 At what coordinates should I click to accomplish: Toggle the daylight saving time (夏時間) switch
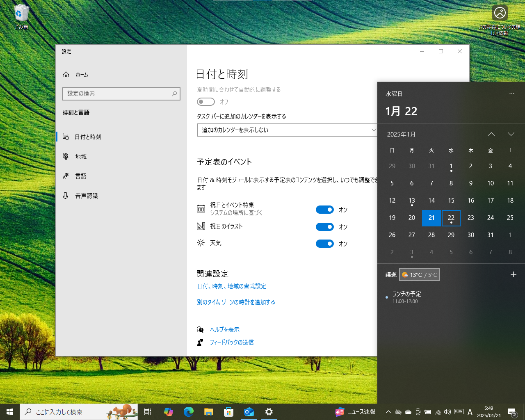[206, 102]
